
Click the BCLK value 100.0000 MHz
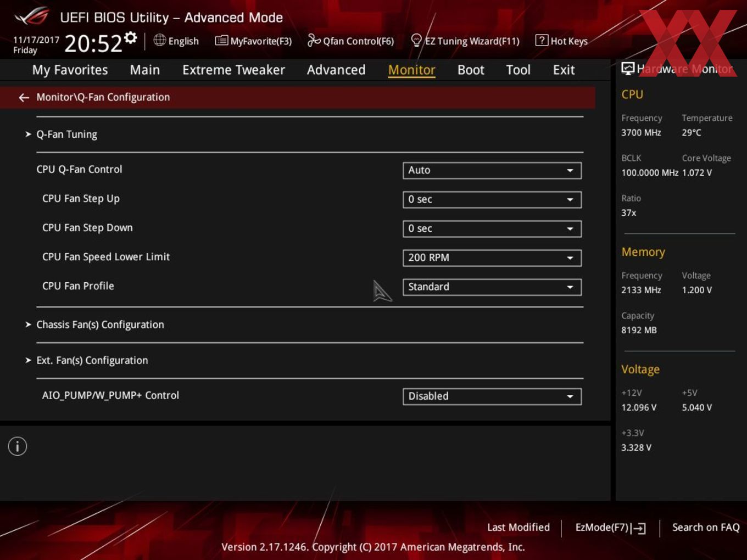click(650, 172)
